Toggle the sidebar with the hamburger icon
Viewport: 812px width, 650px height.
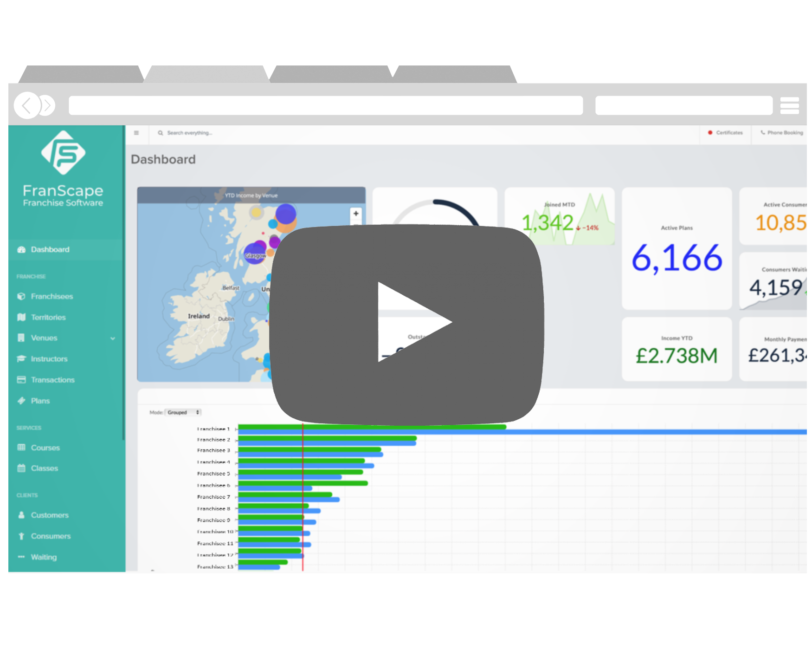(136, 133)
